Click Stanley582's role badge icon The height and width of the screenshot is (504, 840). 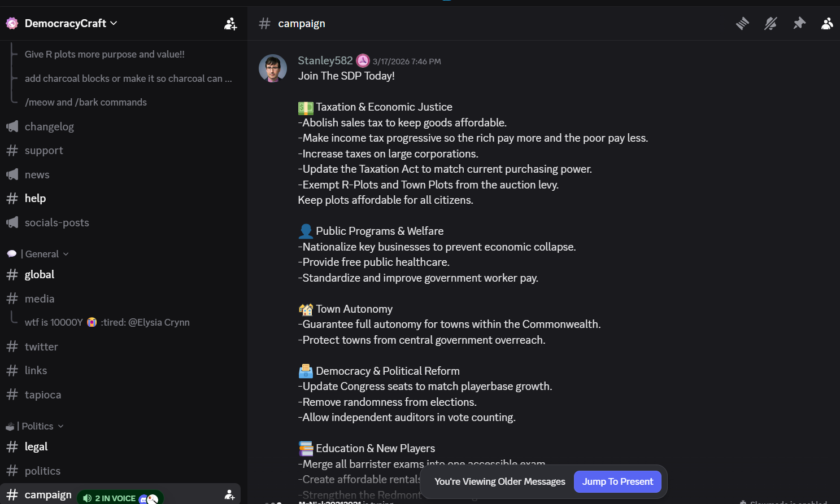[x=363, y=60]
